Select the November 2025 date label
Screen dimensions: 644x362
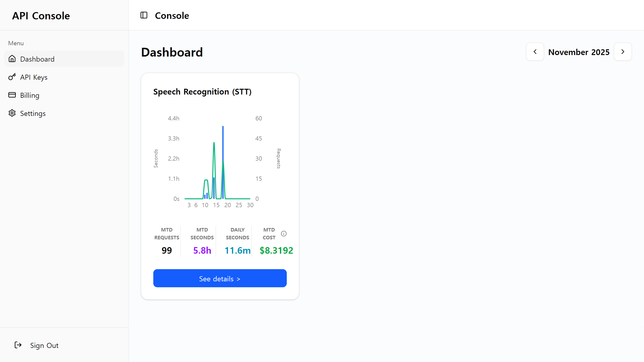[x=579, y=52]
